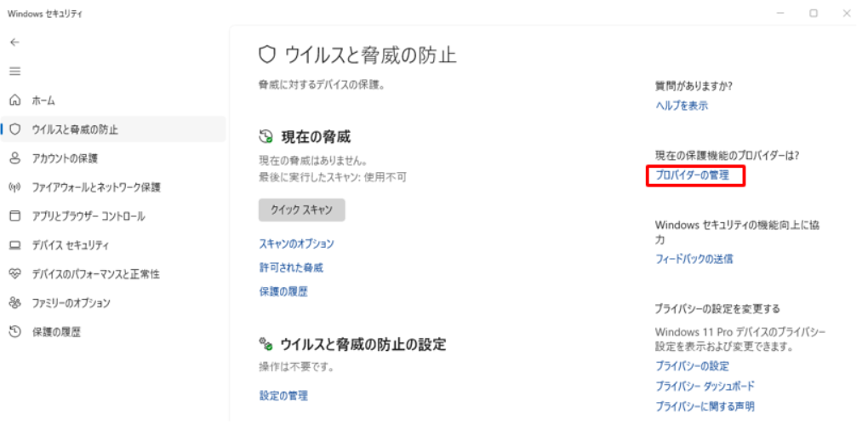Screen dimensions: 868x436
Task: Send feedback via フィードバックの送信 link
Action: point(694,258)
